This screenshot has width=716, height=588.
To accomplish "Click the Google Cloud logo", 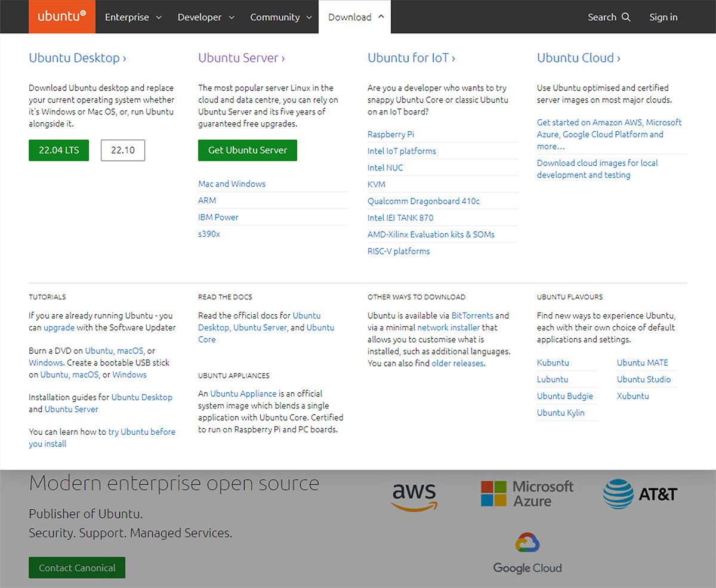I will [527, 554].
